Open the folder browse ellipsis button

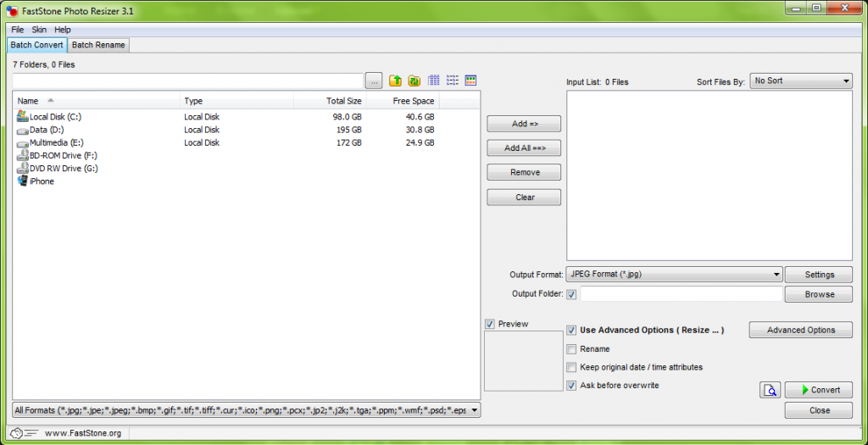[x=374, y=81]
